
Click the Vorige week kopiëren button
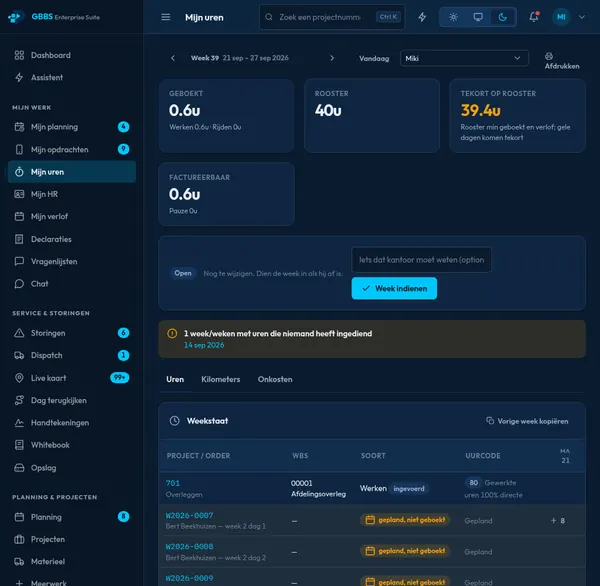[527, 421]
